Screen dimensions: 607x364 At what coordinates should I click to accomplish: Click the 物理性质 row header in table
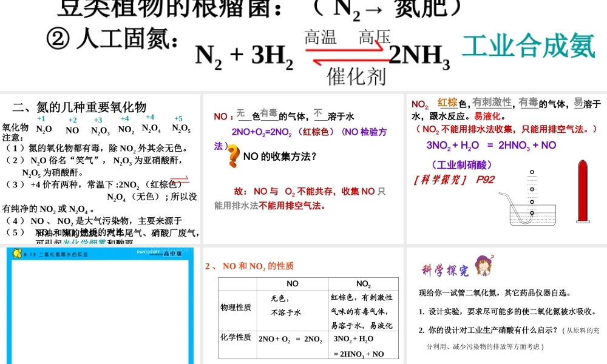click(x=236, y=308)
